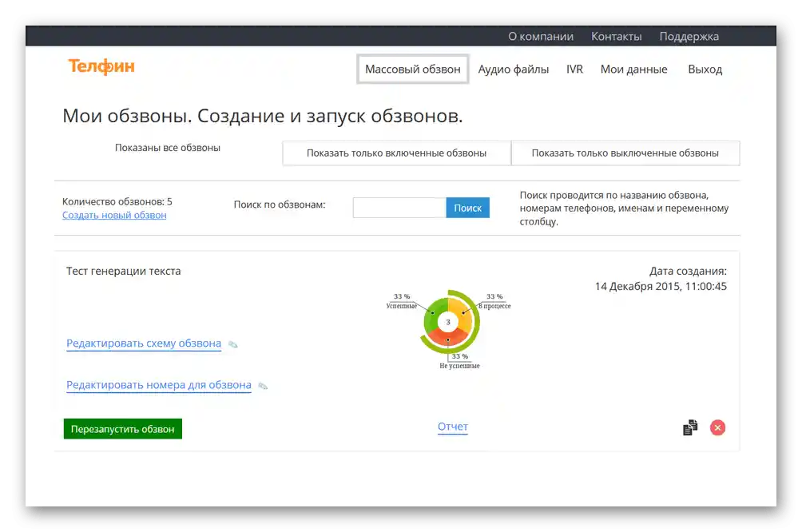Image resolution: width=802 pixels, height=532 pixels.
Task: Click the duplicate campaign icon
Action: 689,428
